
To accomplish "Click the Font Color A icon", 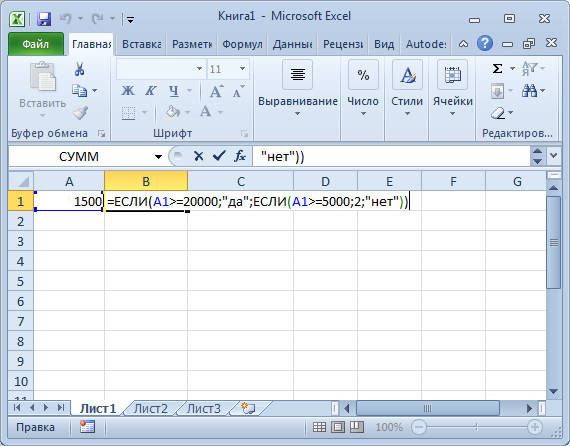I will [x=205, y=111].
